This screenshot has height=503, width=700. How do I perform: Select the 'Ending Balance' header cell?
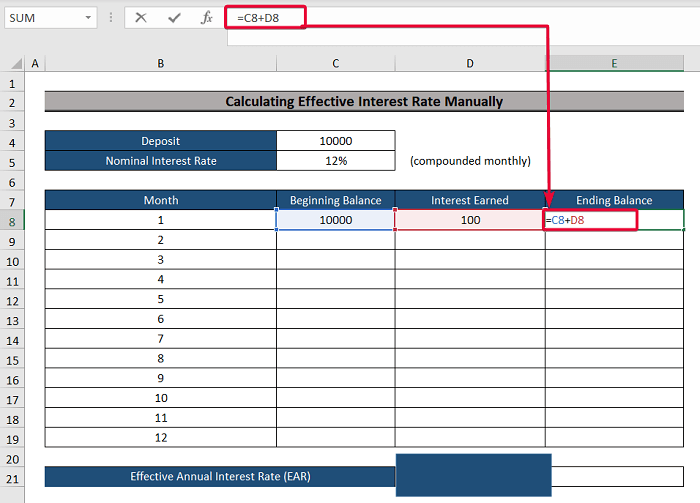click(x=614, y=200)
